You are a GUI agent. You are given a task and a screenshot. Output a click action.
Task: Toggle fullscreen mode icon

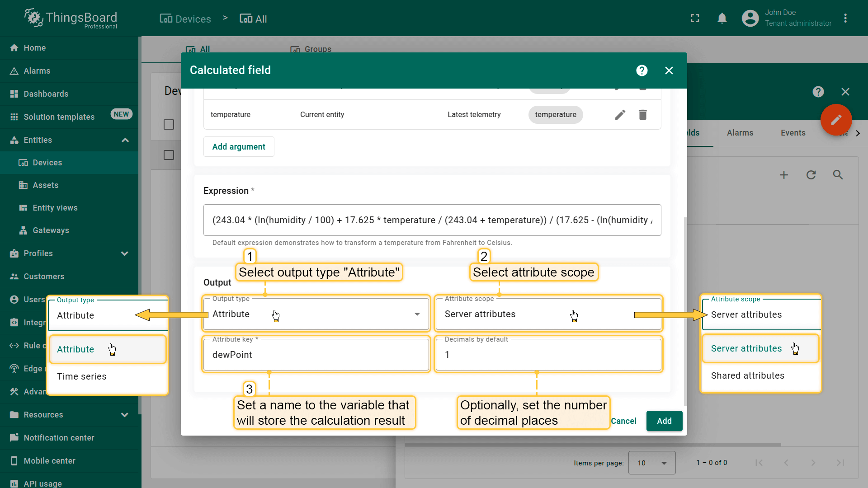[695, 19]
